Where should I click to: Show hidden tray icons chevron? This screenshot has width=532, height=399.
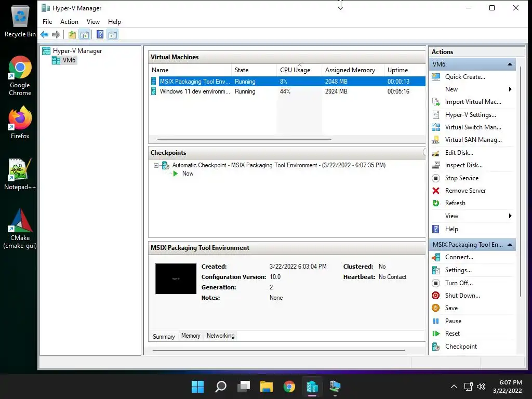(x=454, y=387)
